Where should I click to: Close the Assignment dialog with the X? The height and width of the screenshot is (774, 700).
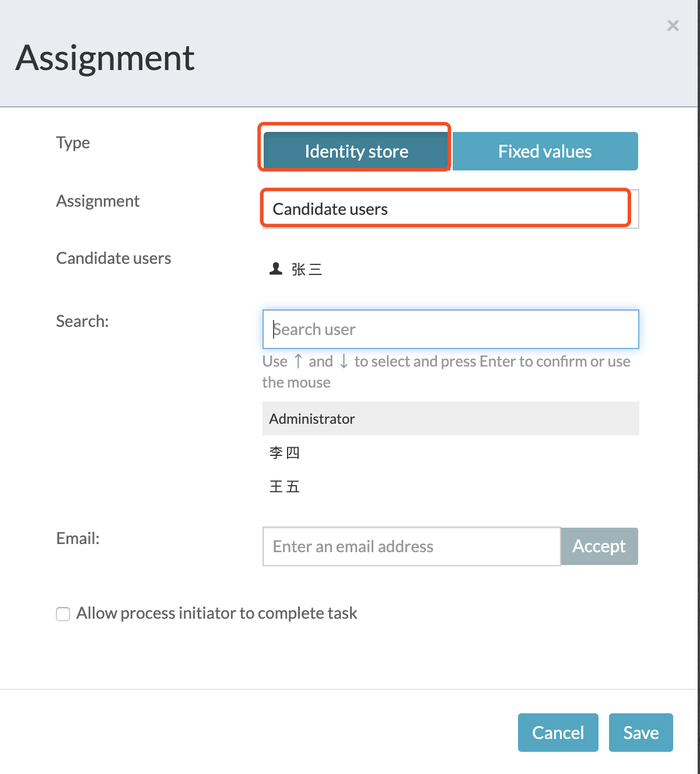point(673,26)
